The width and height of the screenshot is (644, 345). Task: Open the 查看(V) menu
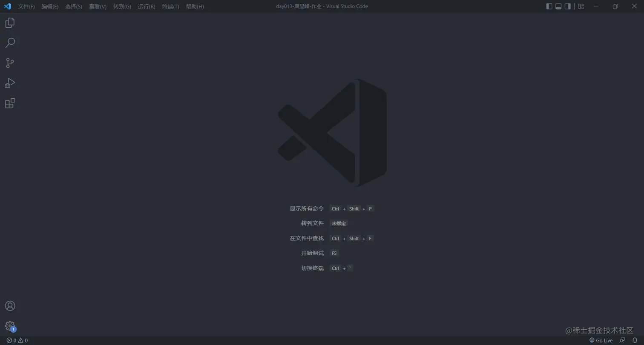98,6
